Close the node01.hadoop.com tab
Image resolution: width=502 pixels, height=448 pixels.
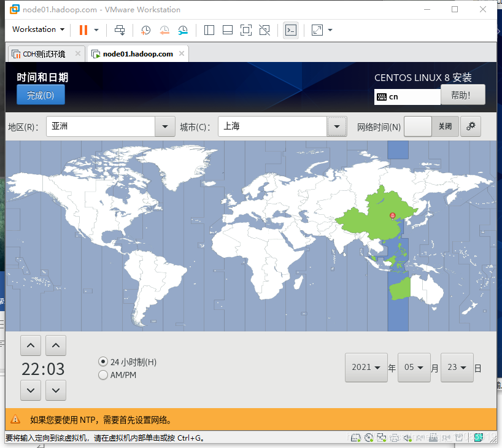[x=182, y=53]
